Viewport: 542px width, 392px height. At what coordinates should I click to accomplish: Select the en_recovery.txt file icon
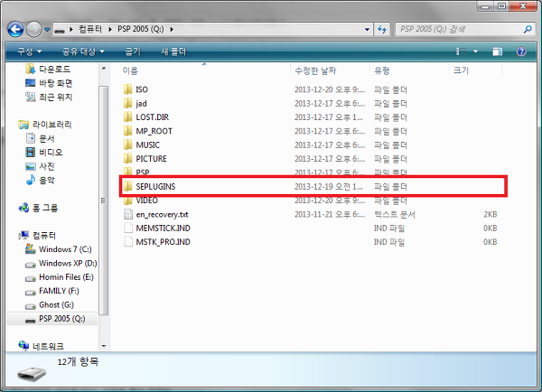pos(128,214)
